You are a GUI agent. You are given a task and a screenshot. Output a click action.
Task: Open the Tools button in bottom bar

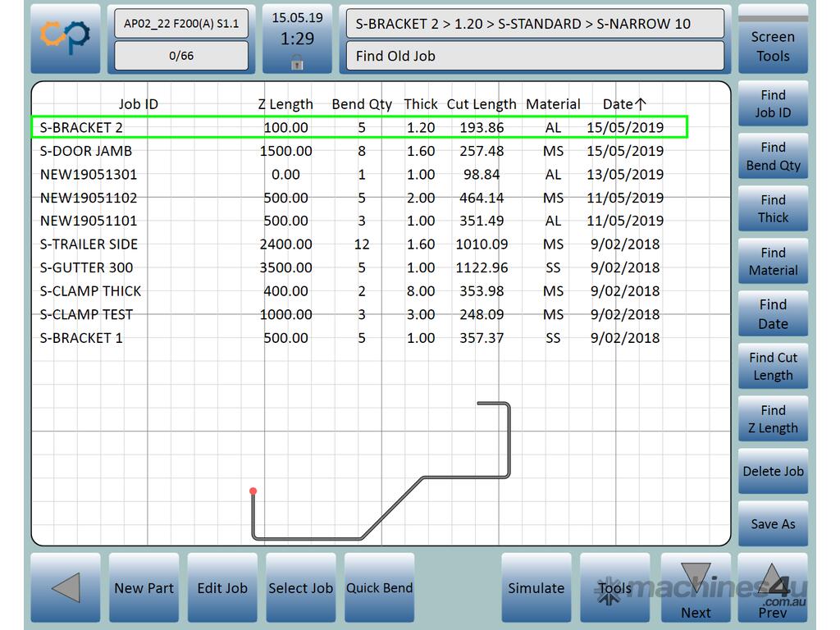point(614,588)
